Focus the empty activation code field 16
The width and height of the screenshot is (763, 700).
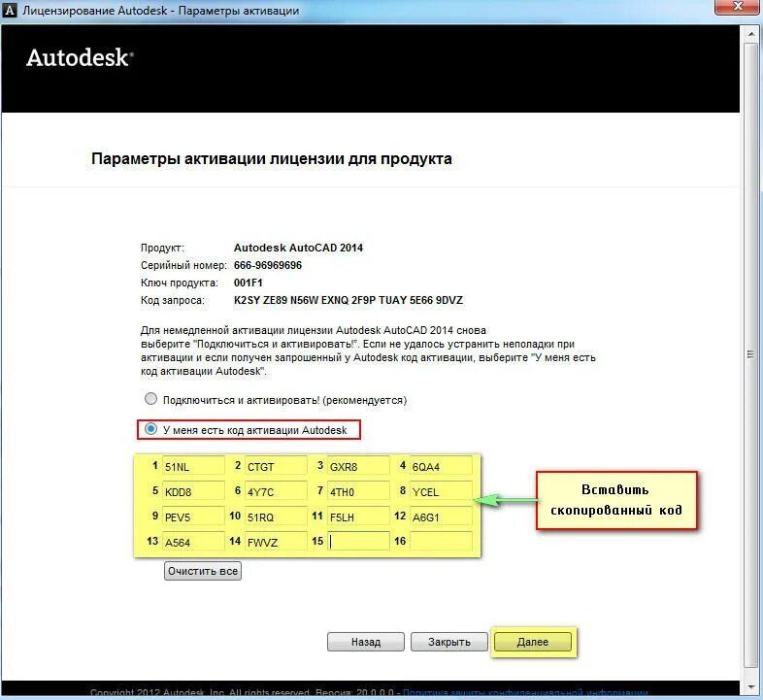tap(441, 542)
